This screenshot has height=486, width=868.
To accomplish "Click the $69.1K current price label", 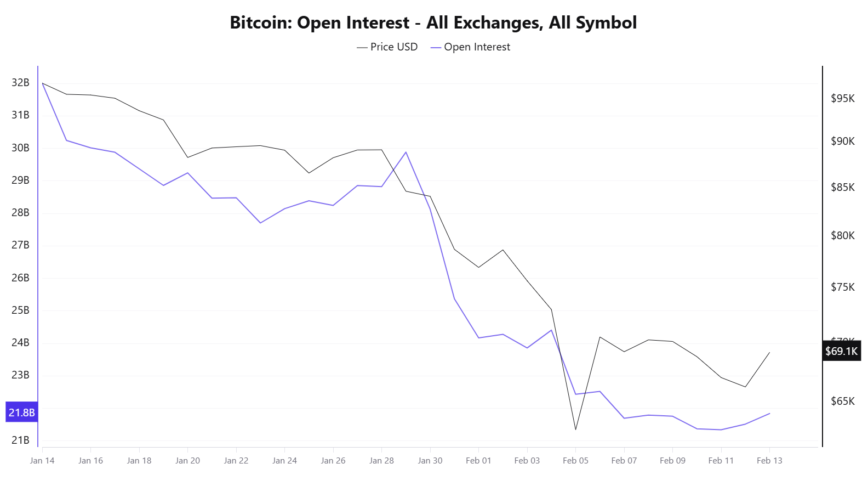I will pyautogui.click(x=842, y=351).
